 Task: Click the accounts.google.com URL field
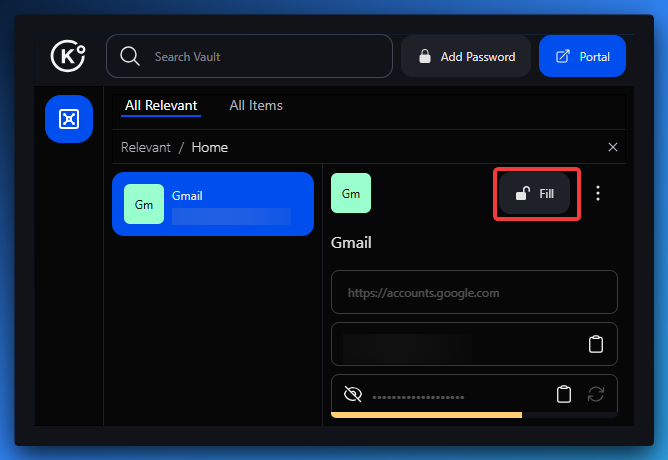point(474,293)
